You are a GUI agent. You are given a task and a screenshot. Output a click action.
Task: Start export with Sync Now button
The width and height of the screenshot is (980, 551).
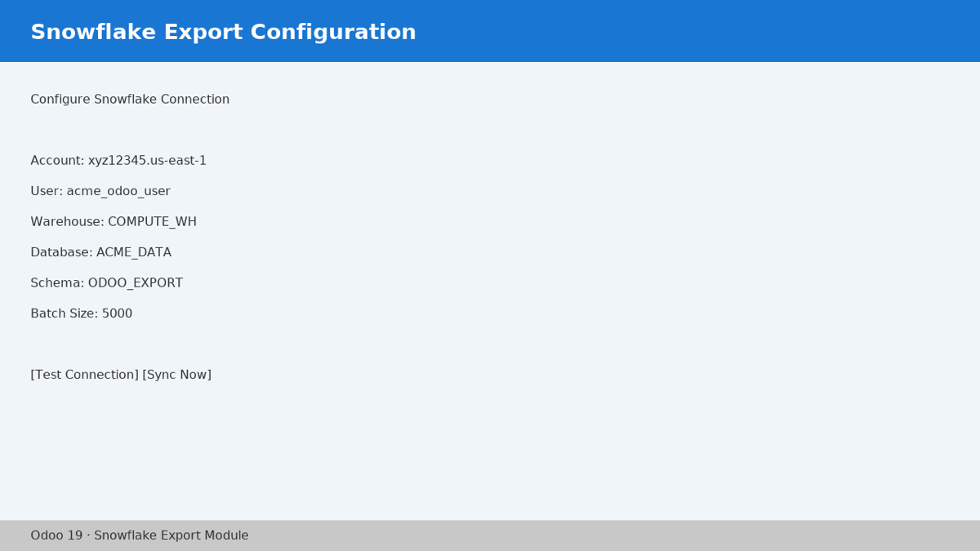click(x=177, y=375)
